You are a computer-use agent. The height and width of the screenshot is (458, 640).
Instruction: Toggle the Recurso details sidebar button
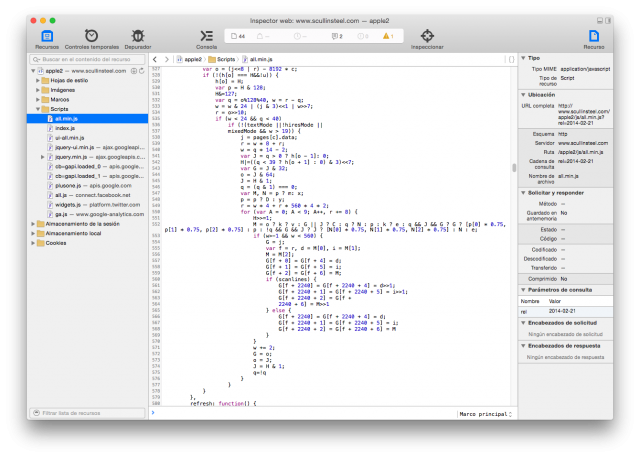[594, 38]
